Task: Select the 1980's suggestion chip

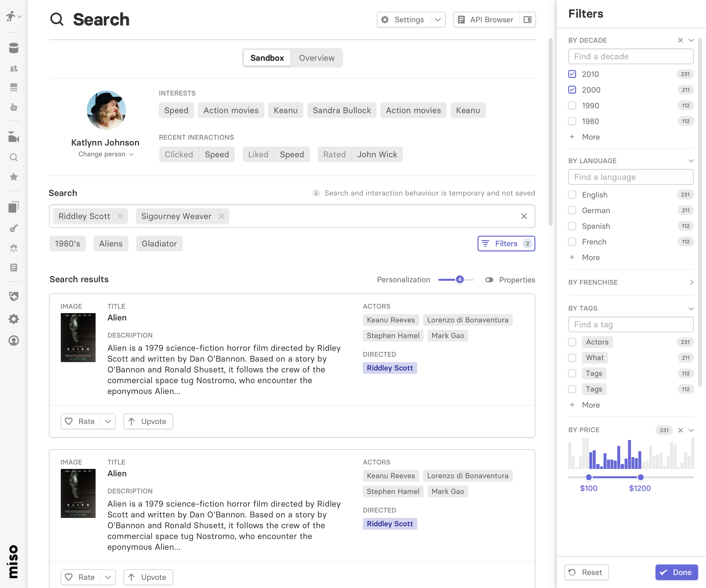Action: tap(67, 244)
